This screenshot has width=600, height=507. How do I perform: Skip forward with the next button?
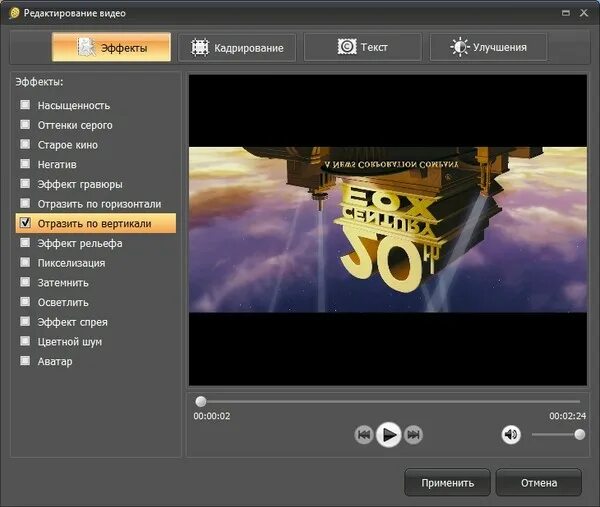coord(413,435)
